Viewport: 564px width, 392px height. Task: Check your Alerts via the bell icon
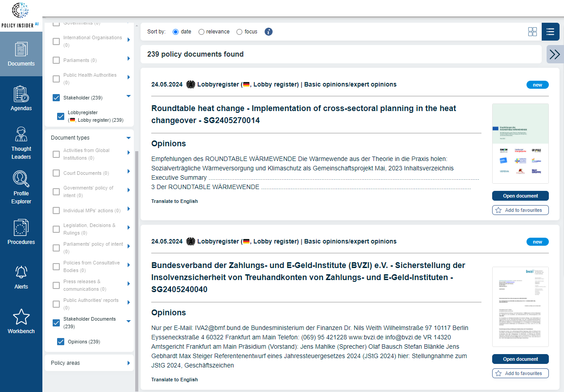point(21,276)
